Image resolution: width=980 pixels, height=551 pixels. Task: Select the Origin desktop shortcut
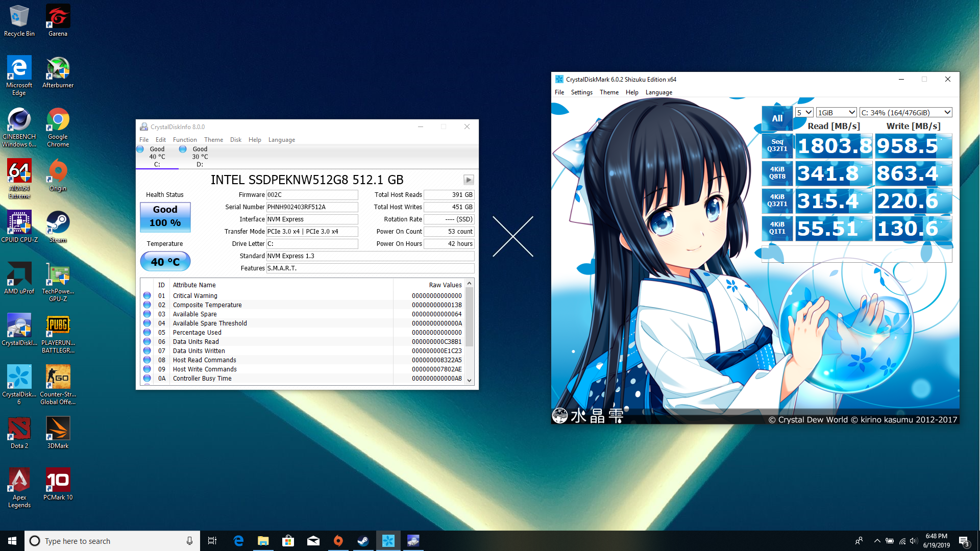tap(58, 176)
